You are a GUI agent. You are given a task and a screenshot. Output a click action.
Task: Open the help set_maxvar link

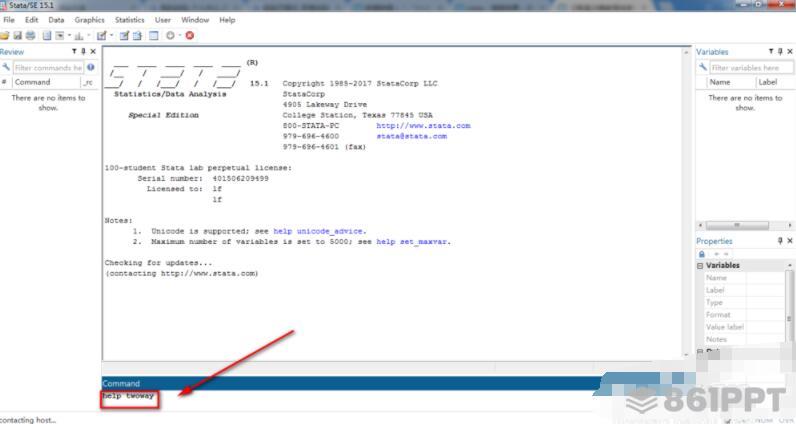[413, 242]
